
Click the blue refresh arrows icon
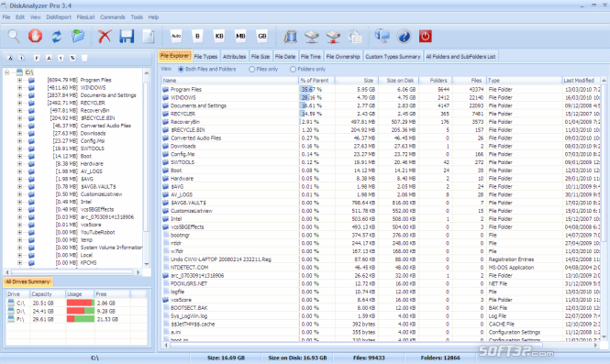(x=57, y=36)
